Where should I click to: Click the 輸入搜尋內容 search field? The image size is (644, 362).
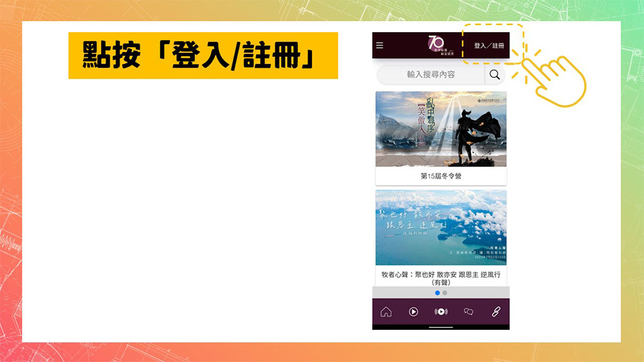point(431,75)
